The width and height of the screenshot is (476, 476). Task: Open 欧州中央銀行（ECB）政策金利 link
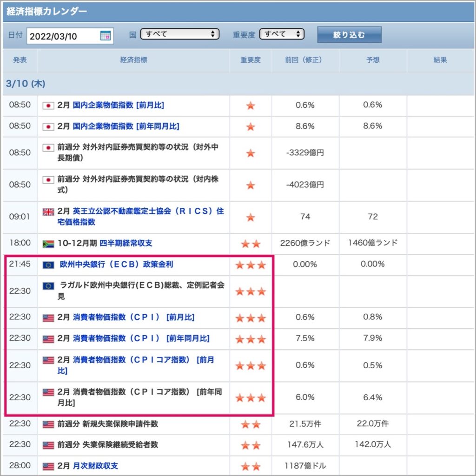117,264
